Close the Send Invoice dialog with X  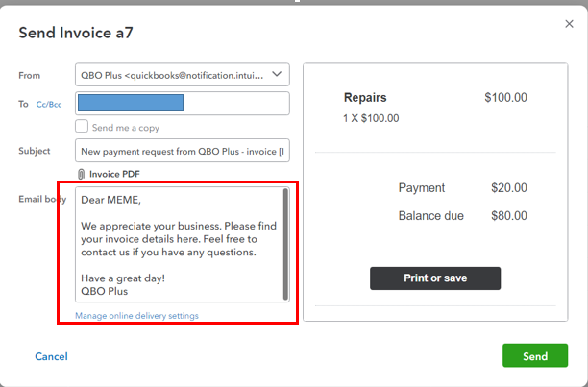569,24
